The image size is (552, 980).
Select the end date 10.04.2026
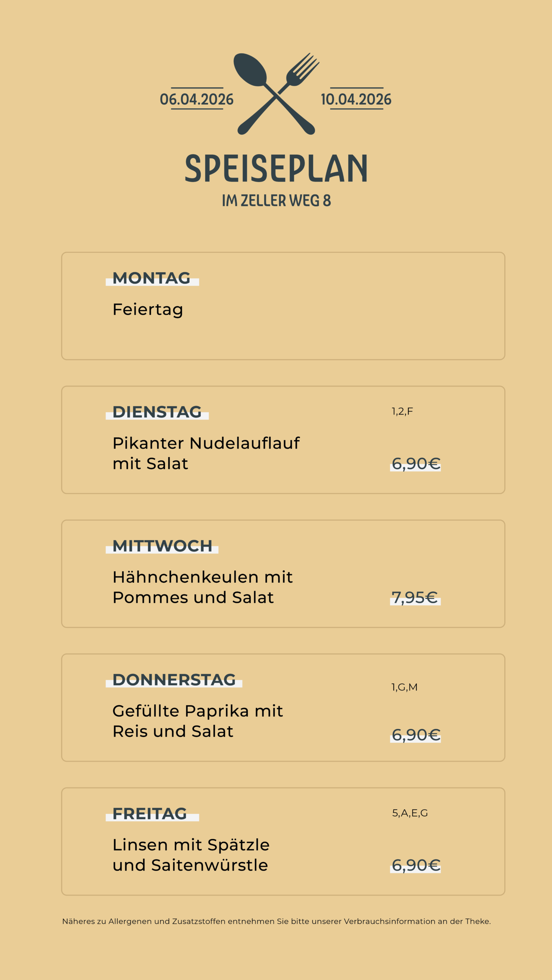pyautogui.click(x=356, y=100)
